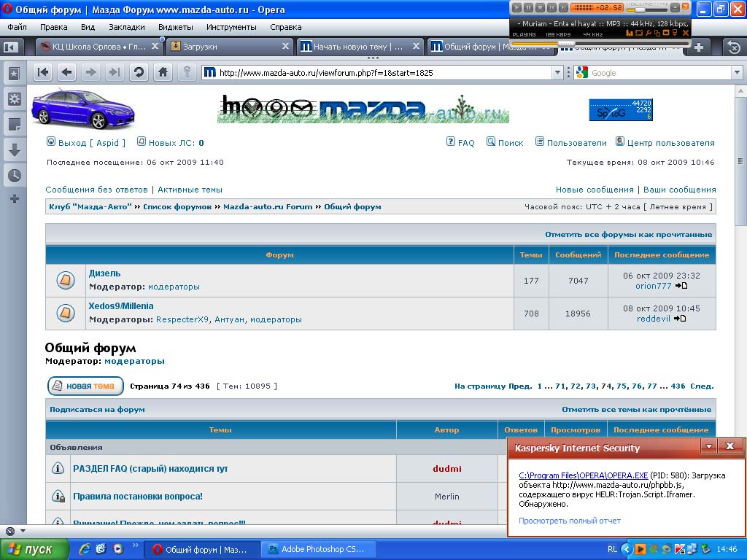The height and width of the screenshot is (560, 747).
Task: Click the Rewind (first page) navigation button
Action: pos(43,72)
